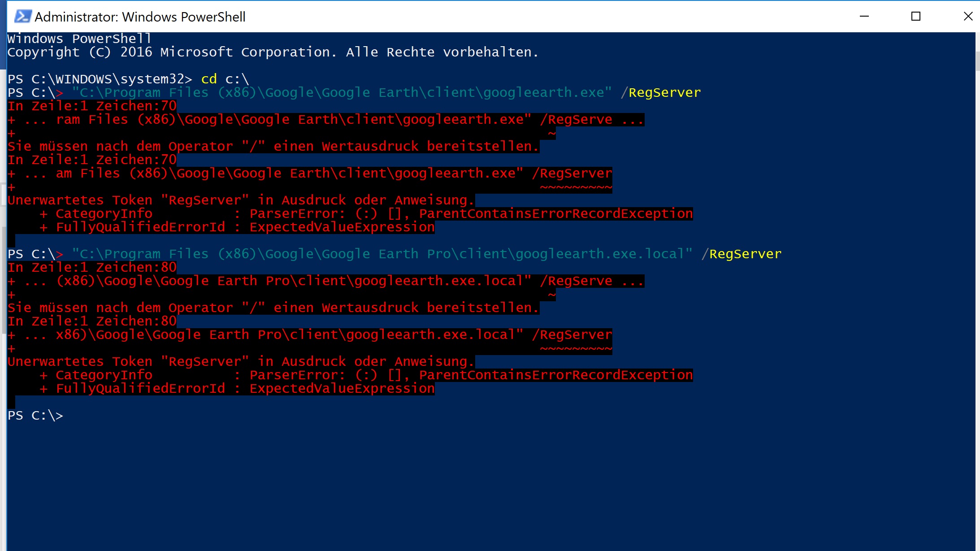Click the 'In Zeile:1 Zeichen:80' error line
Screen dimensions: 980x551
tap(92, 268)
